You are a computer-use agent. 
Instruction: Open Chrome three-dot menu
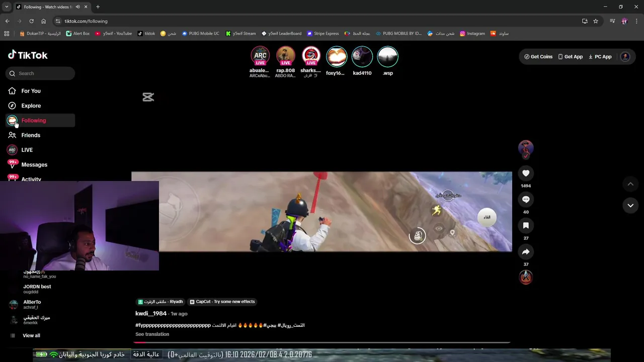(x=637, y=21)
